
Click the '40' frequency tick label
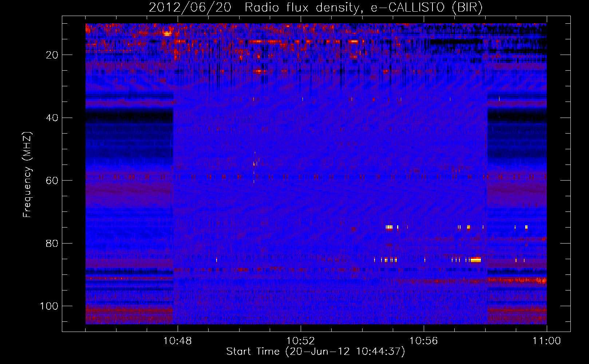(x=52, y=118)
